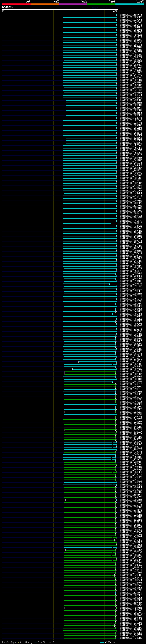Screen dimensions: 146x644
Task: Select the UniRef100_C4GAF0 label
Action: (x=131, y=540)
